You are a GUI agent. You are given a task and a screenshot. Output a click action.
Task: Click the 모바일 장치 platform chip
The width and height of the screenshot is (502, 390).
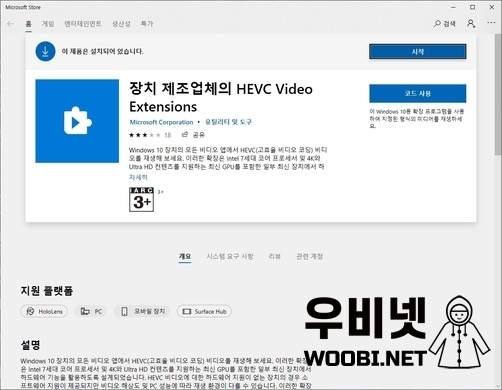[143, 311]
